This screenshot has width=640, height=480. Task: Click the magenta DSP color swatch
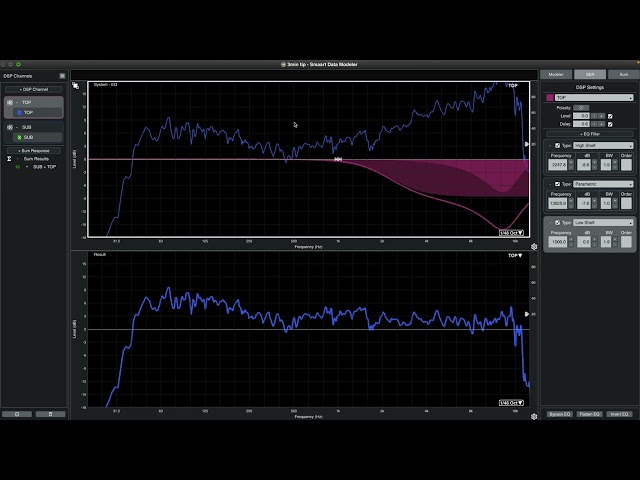[549, 98]
